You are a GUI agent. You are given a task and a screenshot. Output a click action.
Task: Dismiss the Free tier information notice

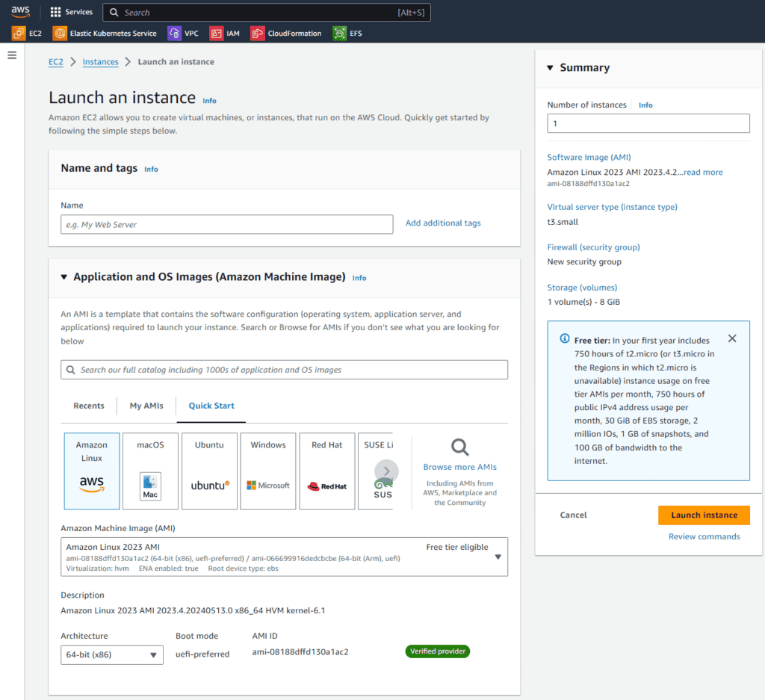(x=732, y=338)
